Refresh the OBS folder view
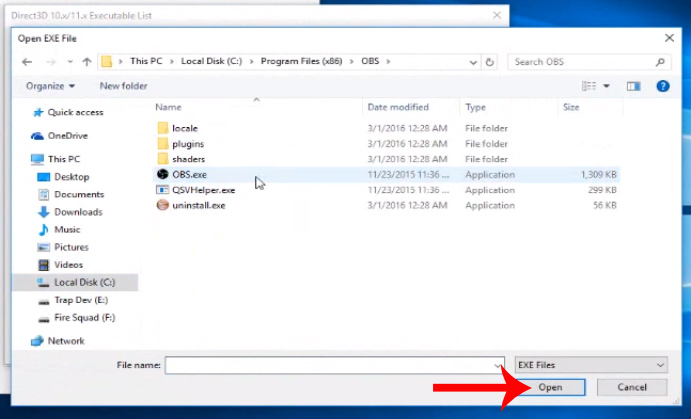The width and height of the screenshot is (691, 419). coord(489,62)
